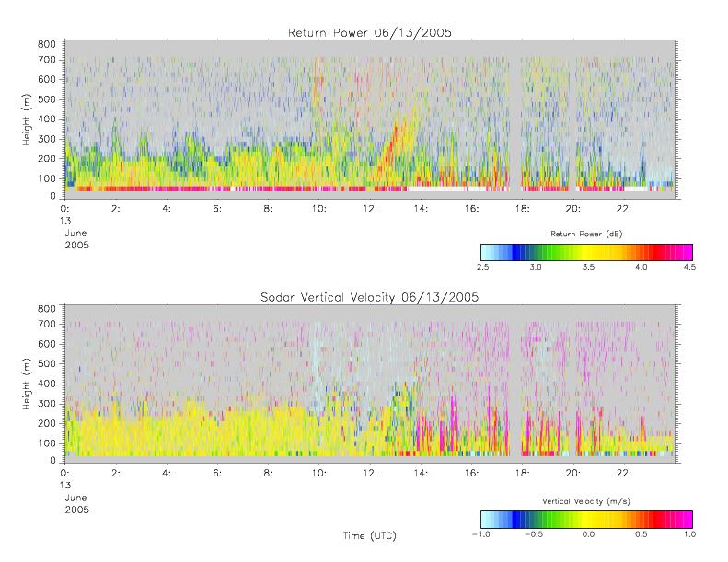
Task: Click the "3.0" tick under Return Power colorbar
Action: click(x=536, y=267)
